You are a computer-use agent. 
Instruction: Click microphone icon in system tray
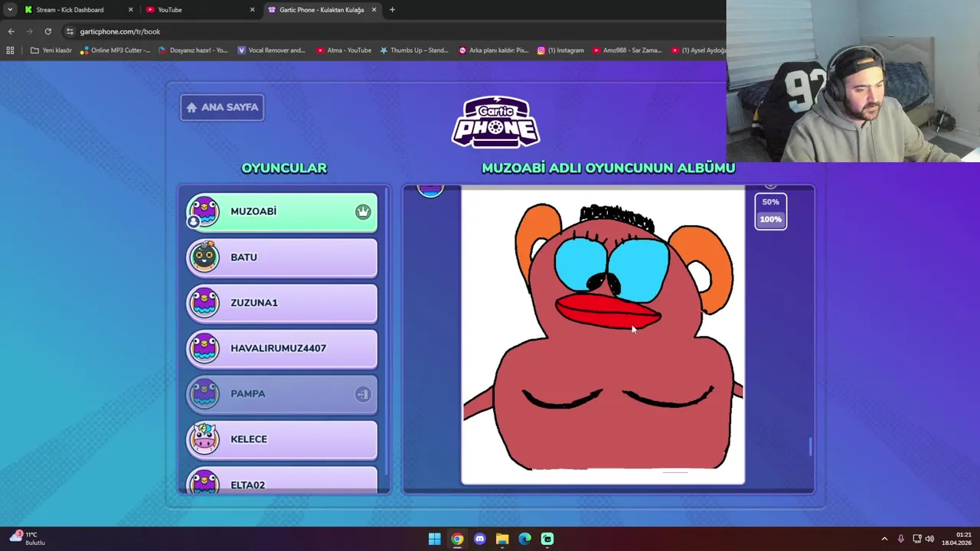tap(901, 539)
